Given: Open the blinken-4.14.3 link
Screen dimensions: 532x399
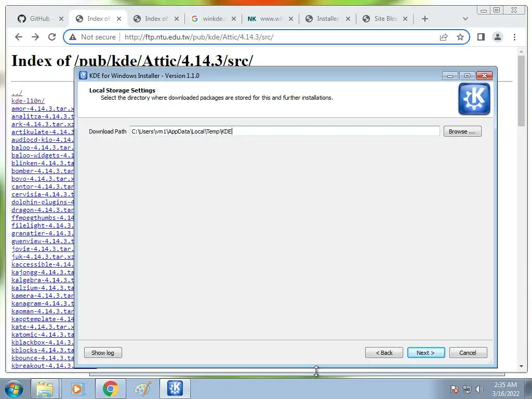Looking at the screenshot, I should [x=43, y=163].
